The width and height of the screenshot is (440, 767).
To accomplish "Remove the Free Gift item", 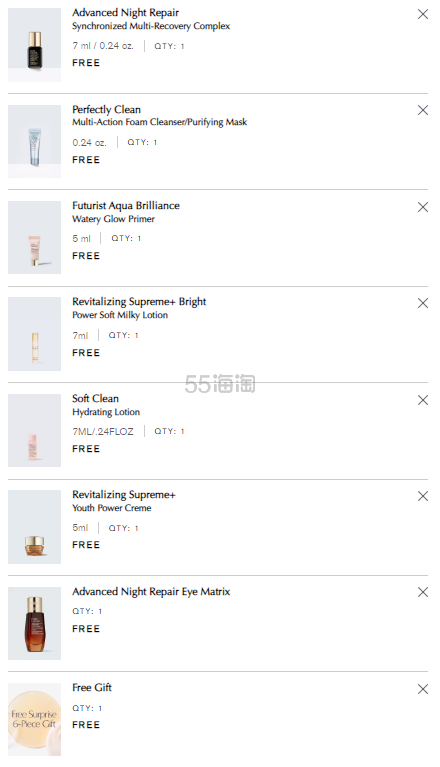I will (423, 689).
